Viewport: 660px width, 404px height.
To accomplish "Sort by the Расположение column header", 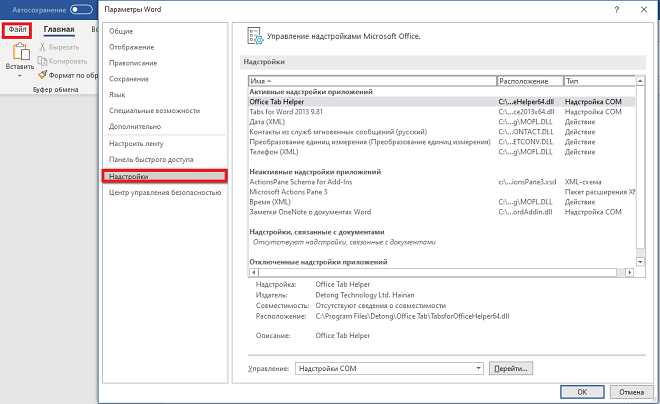I will (530, 81).
